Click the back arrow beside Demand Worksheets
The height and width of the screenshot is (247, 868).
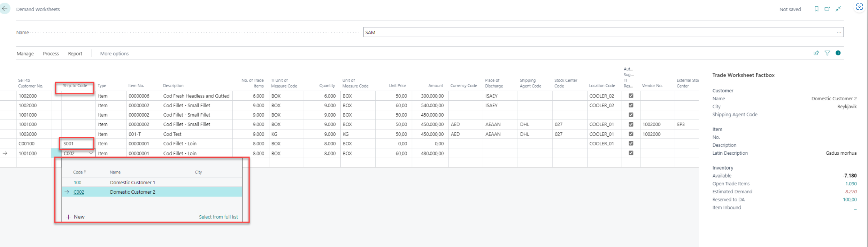5,9
